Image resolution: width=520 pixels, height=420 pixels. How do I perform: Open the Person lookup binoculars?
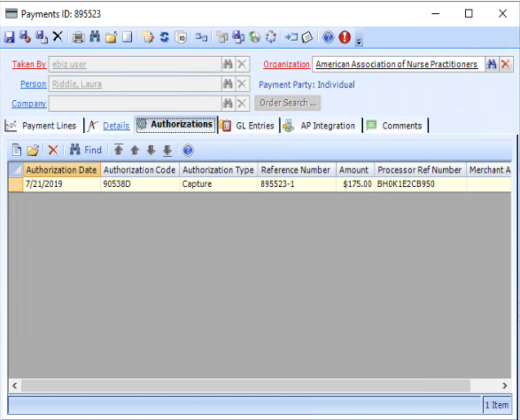coord(228,84)
